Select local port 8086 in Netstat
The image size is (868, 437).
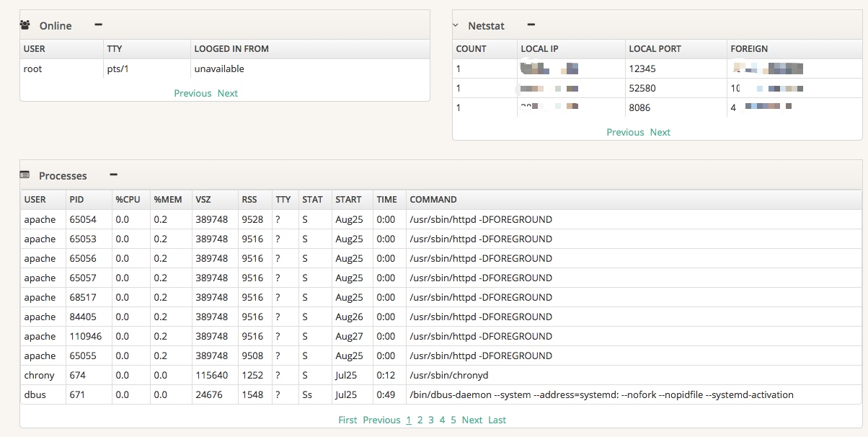[676, 108]
